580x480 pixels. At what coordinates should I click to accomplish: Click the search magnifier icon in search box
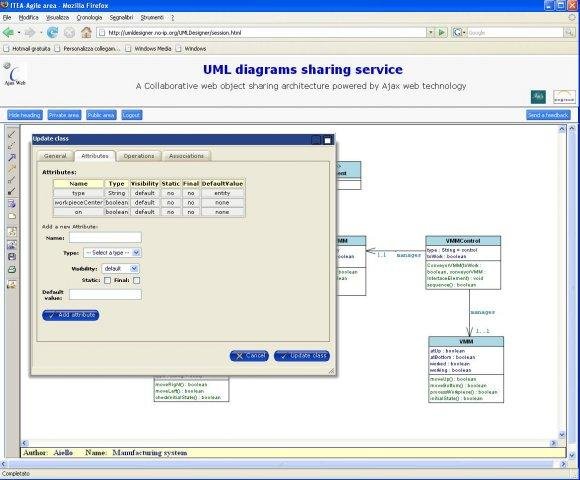click(x=569, y=33)
